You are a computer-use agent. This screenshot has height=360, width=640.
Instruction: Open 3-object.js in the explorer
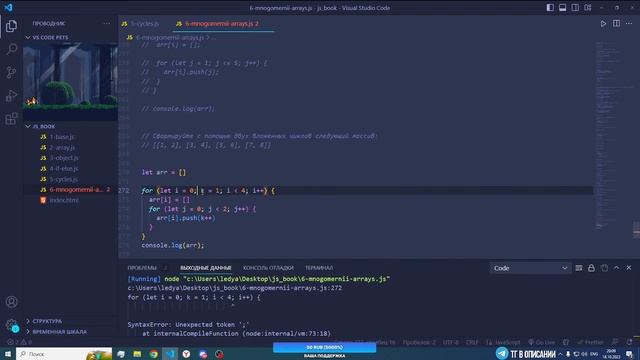click(64, 158)
